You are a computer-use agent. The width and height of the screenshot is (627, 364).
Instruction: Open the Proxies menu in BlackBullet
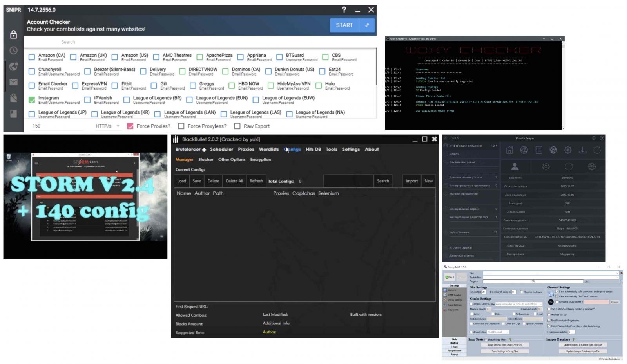pyautogui.click(x=246, y=149)
